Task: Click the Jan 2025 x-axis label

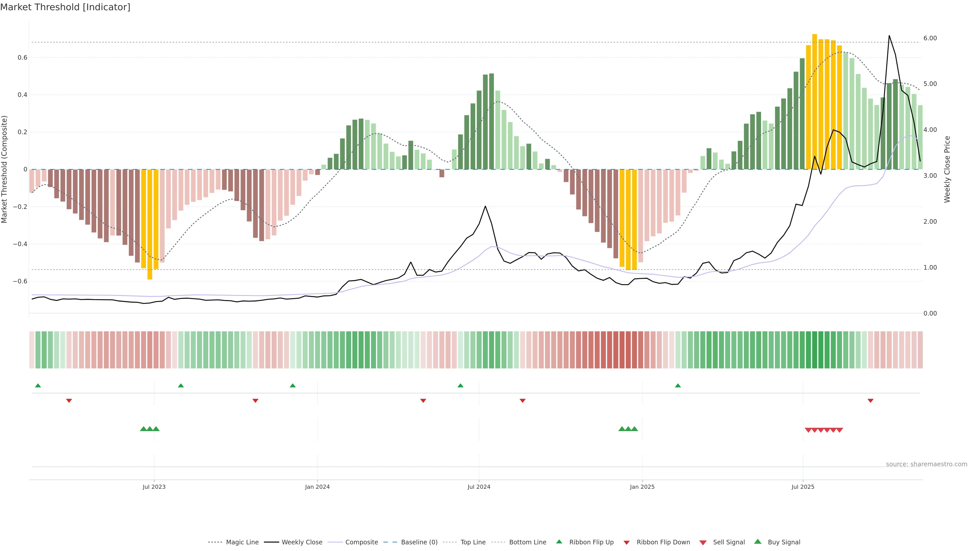Action: 642,487
